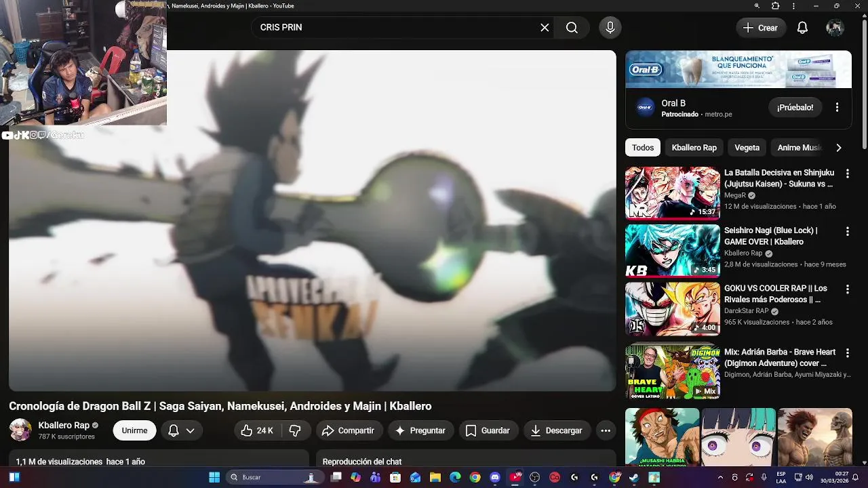The width and height of the screenshot is (868, 488).
Task: Open the Windows Start menu
Action: 214,477
